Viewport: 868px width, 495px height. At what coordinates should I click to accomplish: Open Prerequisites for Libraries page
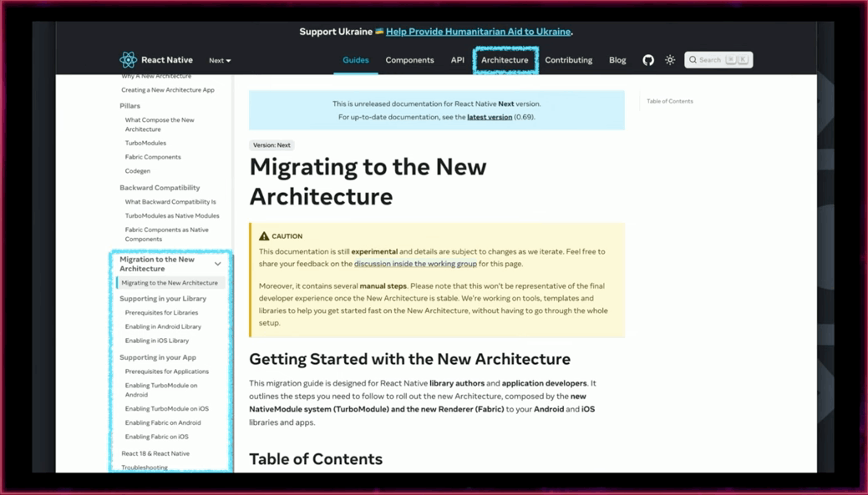161,312
